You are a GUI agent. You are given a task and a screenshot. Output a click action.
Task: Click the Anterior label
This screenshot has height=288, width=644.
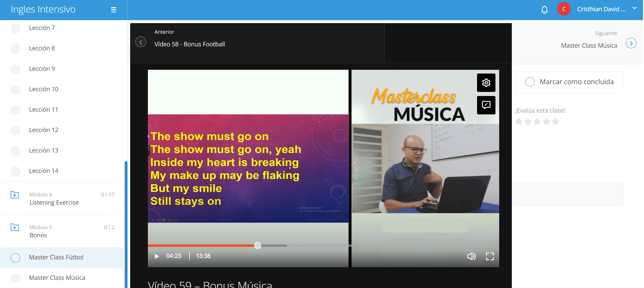[x=164, y=32]
